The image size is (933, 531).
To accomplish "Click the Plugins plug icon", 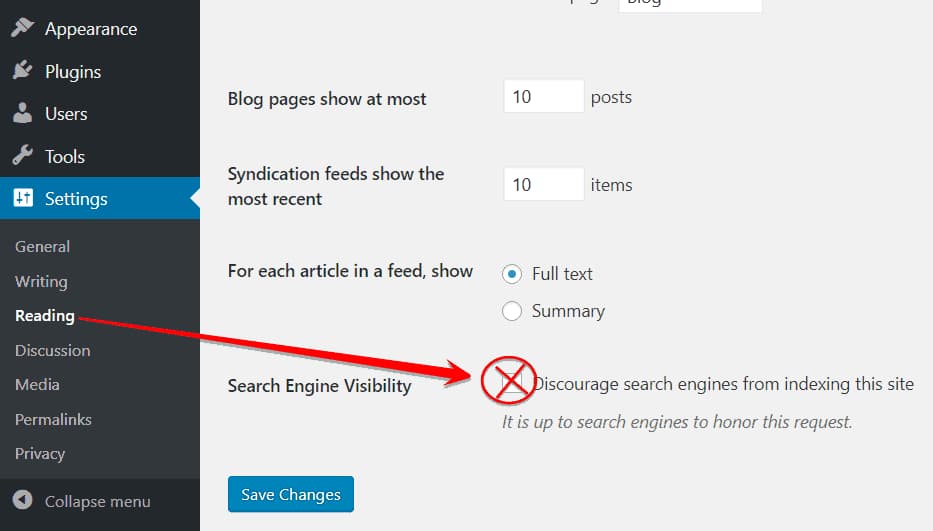I will pos(23,72).
